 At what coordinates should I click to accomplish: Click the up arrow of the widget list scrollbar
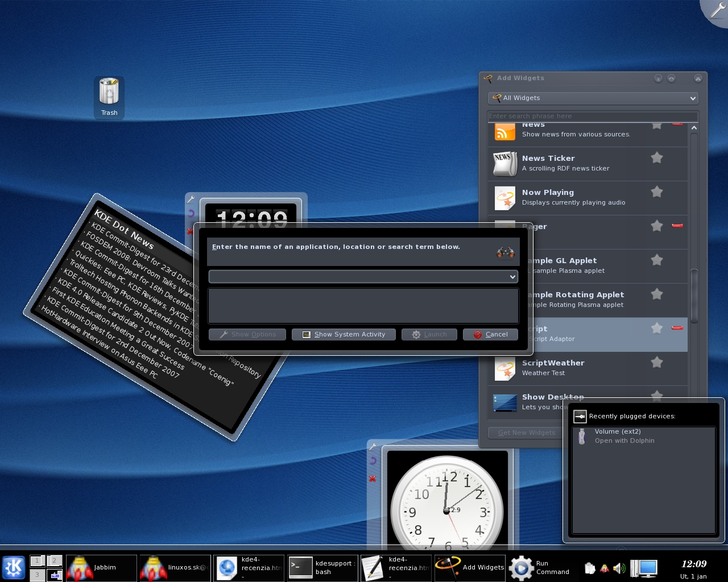(694, 128)
